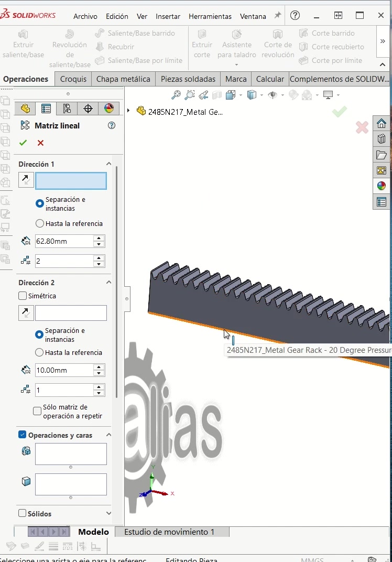392x562 pixels.
Task: Collapse the Operaciones y caras section
Action: coord(108,435)
